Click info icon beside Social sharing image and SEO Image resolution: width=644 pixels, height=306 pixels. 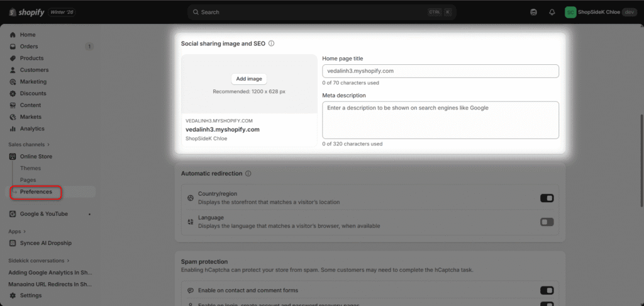272,43
